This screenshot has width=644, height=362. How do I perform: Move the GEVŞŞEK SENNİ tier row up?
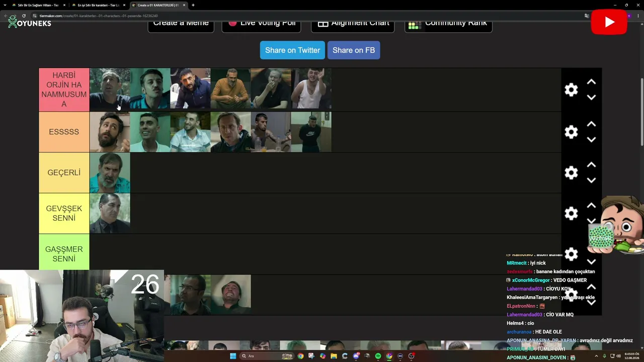(x=591, y=205)
